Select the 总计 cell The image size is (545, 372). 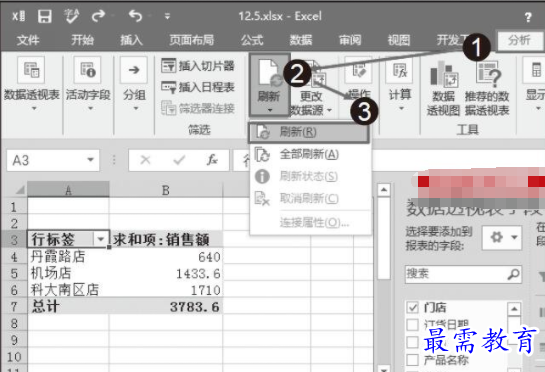click(68, 307)
